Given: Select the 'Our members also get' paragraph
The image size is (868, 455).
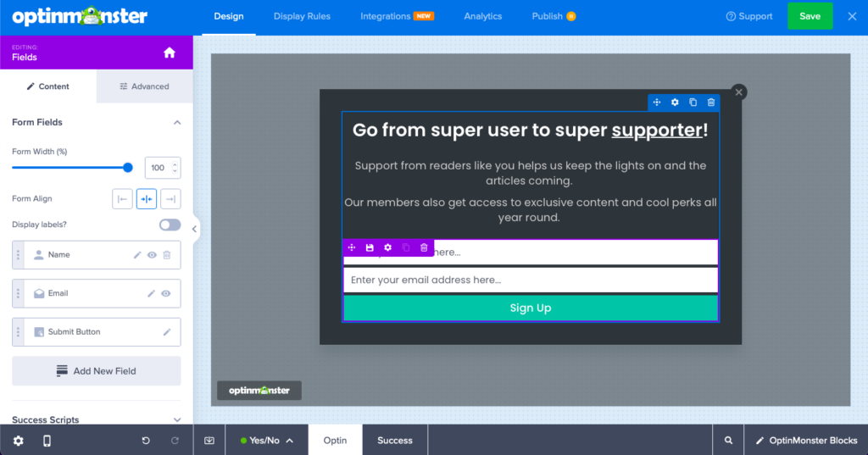Looking at the screenshot, I should click(531, 210).
